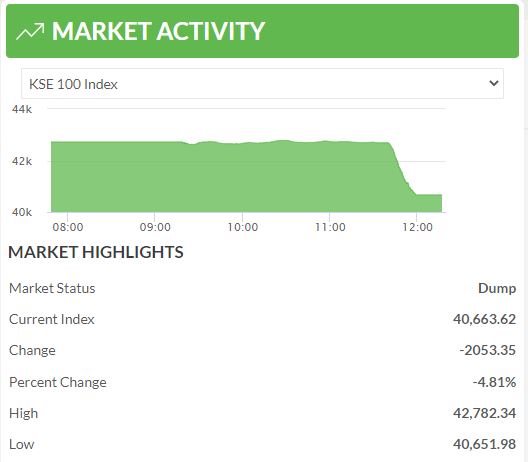Screen dimensions: 528x462
Task: Click the Change value -2053.35
Action: coord(488,350)
